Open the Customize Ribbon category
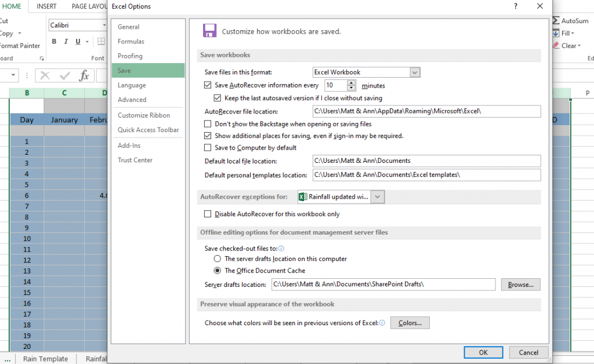 tap(148, 115)
